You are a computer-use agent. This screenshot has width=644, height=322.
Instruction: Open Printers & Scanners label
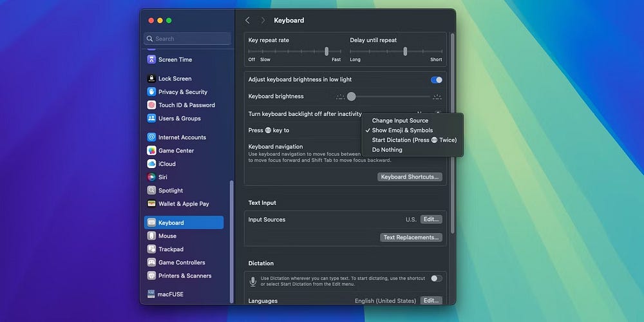click(185, 276)
